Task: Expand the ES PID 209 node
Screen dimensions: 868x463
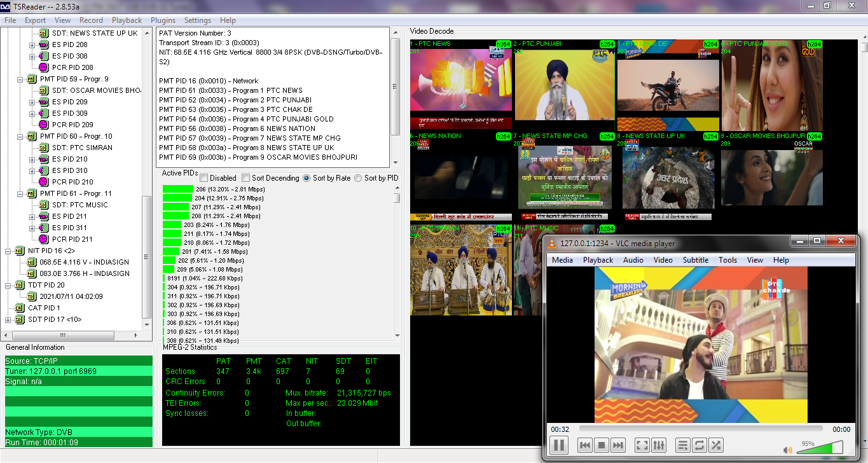Action: [x=32, y=102]
